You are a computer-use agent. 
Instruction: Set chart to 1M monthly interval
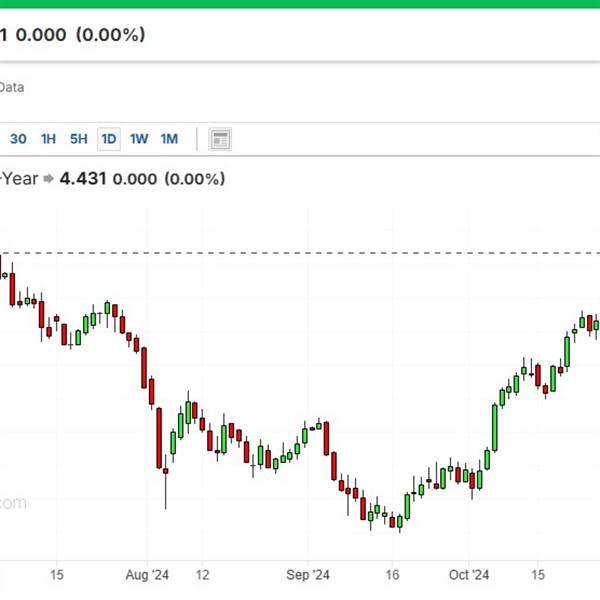click(x=169, y=139)
